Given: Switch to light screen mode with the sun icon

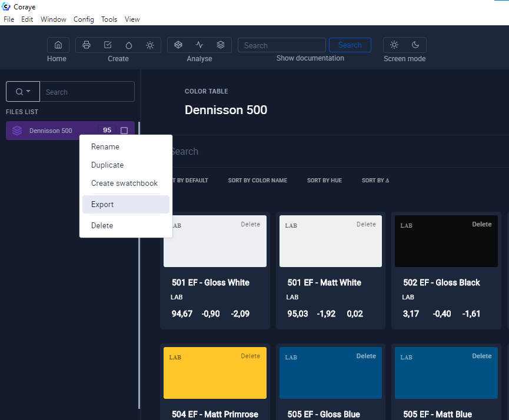Looking at the screenshot, I should point(394,45).
